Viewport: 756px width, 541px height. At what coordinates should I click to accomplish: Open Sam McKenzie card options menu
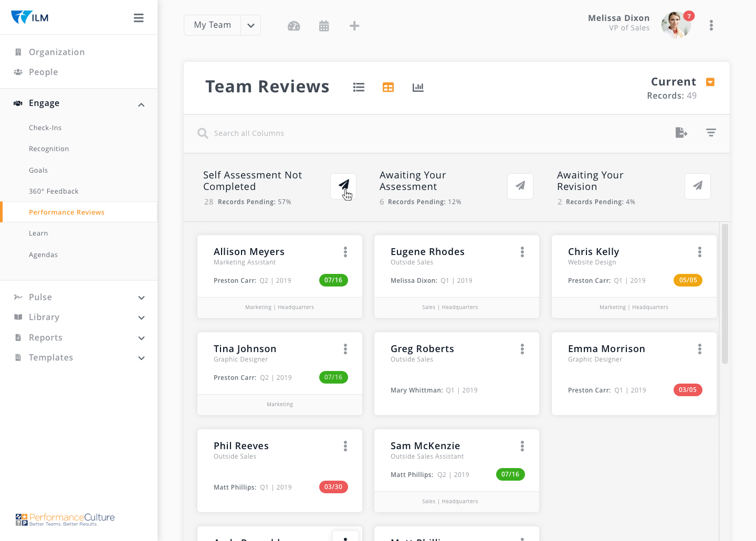coord(522,447)
